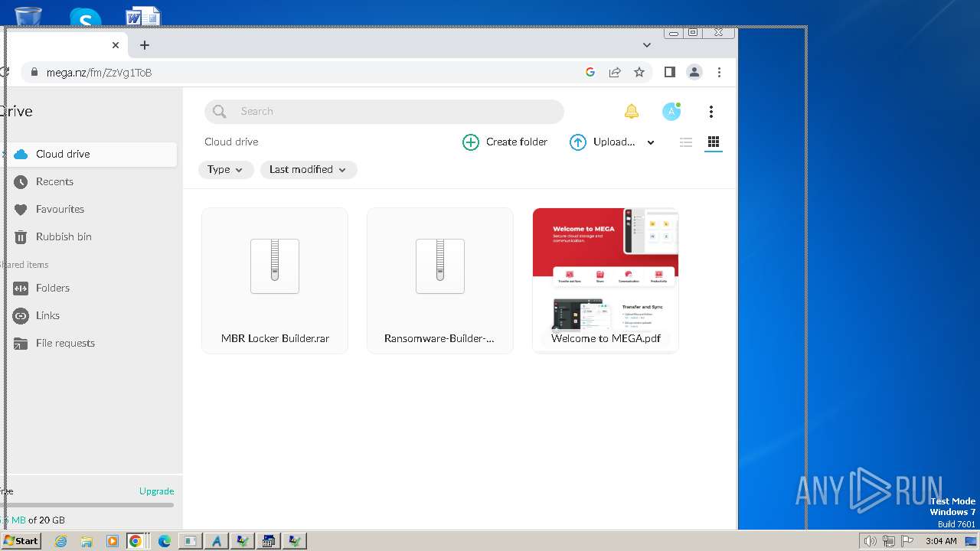Open Windows Media Player from taskbar
980x551 pixels.
[113, 541]
